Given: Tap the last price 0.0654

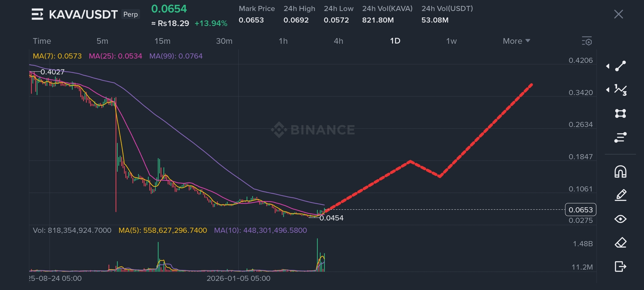Looking at the screenshot, I should click(169, 9).
